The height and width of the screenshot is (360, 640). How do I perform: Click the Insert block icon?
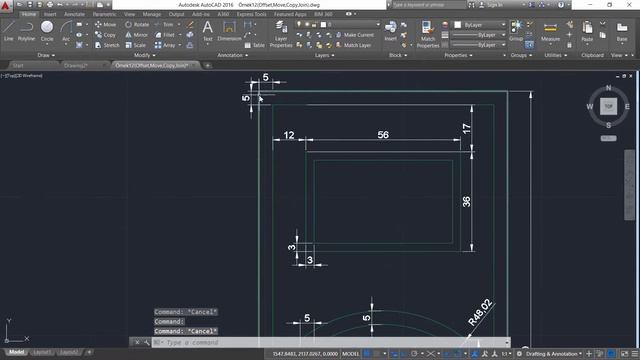390,31
